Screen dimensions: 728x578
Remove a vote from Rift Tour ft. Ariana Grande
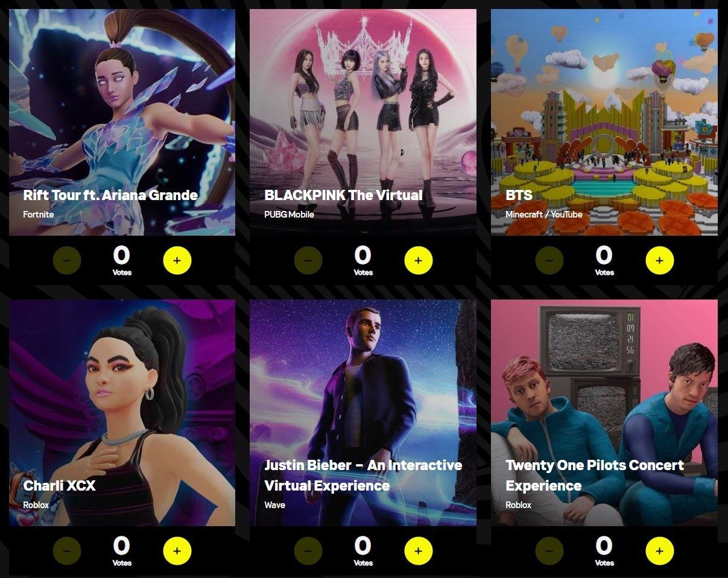(67, 260)
